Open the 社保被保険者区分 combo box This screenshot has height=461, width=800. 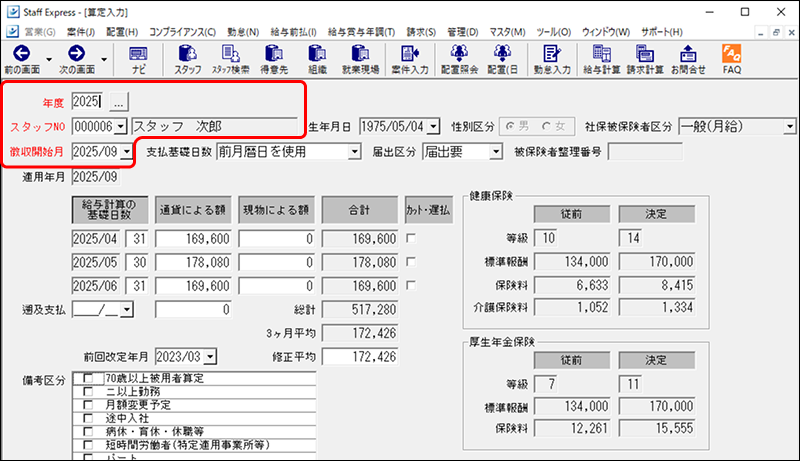(737, 126)
